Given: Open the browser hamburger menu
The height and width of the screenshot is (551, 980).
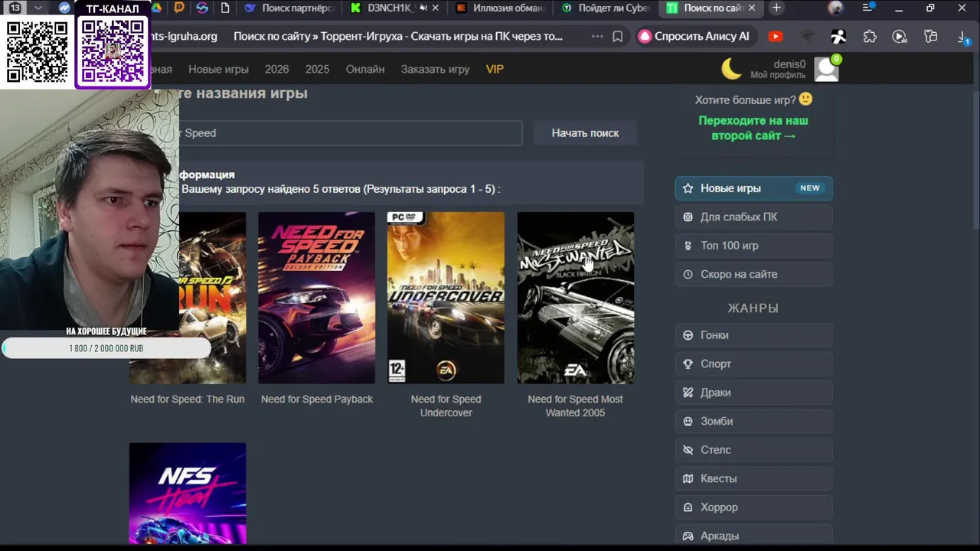Looking at the screenshot, I should click(x=867, y=8).
